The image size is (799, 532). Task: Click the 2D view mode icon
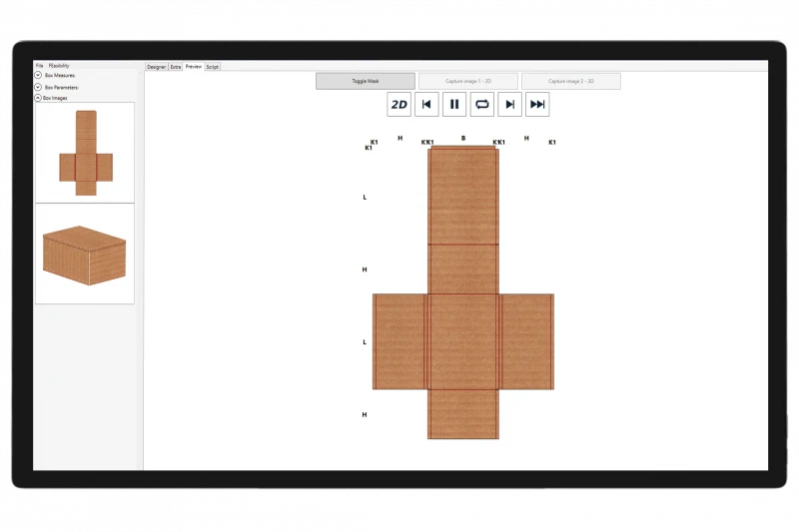tap(399, 104)
